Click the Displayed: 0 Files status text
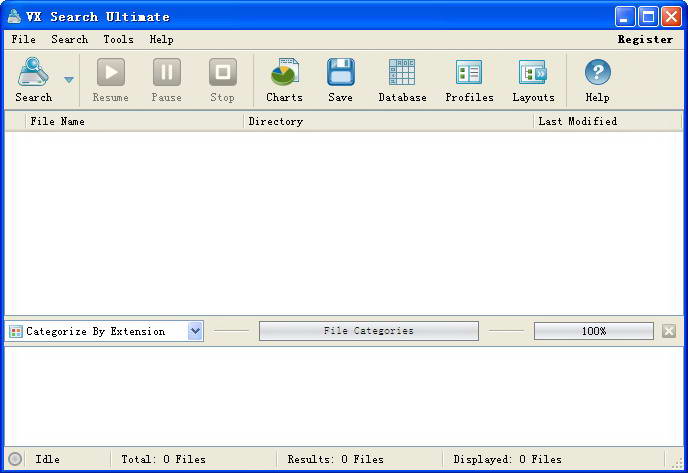 point(507,459)
